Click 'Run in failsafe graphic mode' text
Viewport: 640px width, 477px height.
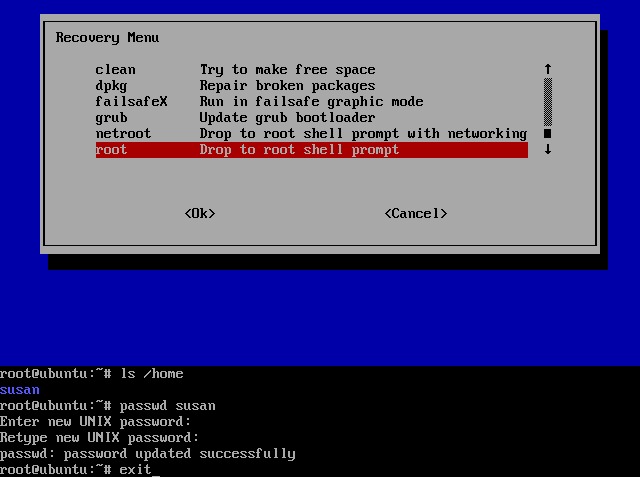pyautogui.click(x=311, y=102)
